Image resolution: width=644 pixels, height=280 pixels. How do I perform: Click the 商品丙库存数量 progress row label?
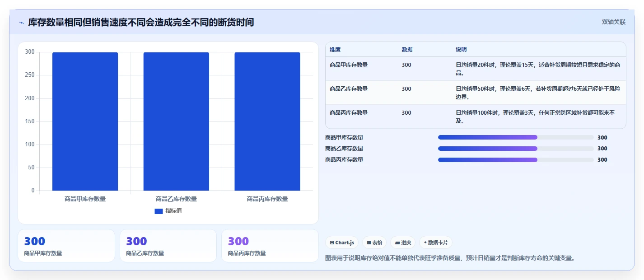pyautogui.click(x=344, y=160)
